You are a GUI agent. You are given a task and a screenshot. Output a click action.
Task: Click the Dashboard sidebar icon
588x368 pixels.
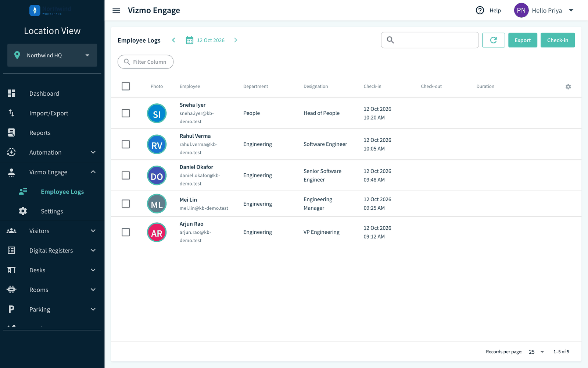[x=11, y=93]
